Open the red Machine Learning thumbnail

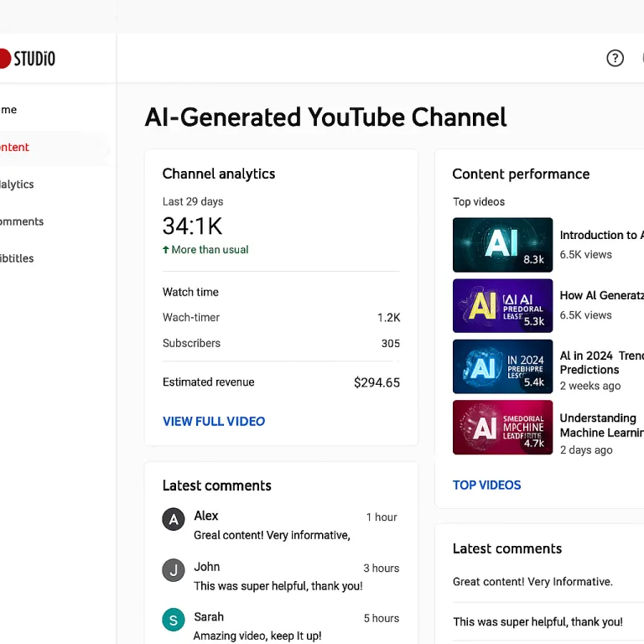click(503, 427)
